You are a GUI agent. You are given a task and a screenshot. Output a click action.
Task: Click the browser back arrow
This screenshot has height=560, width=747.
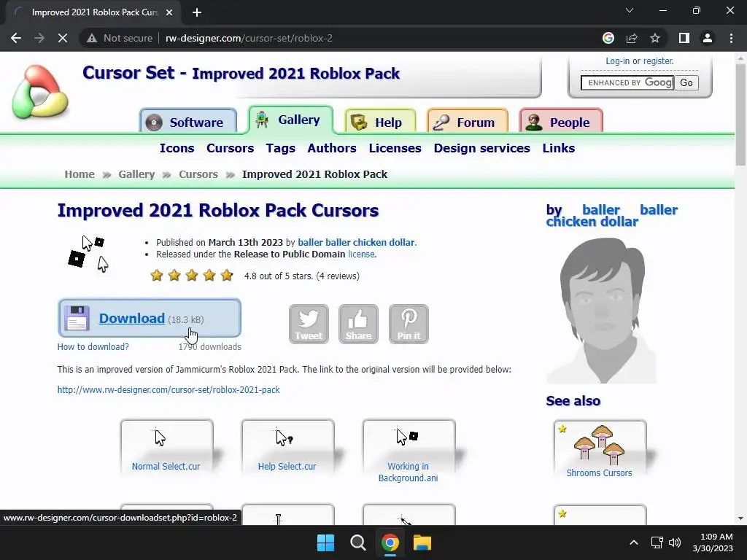16,38
